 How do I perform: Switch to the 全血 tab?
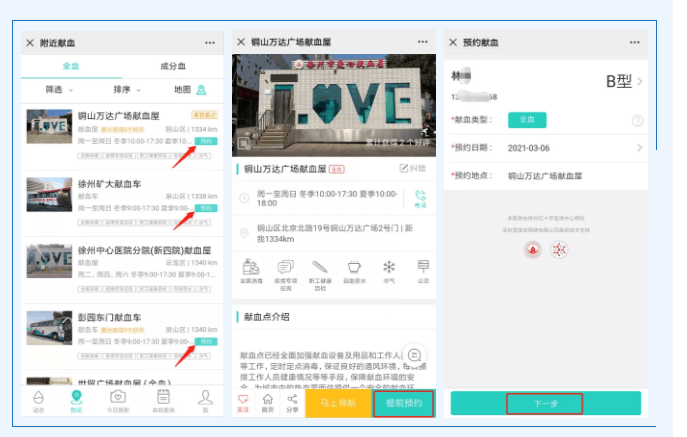(x=71, y=66)
